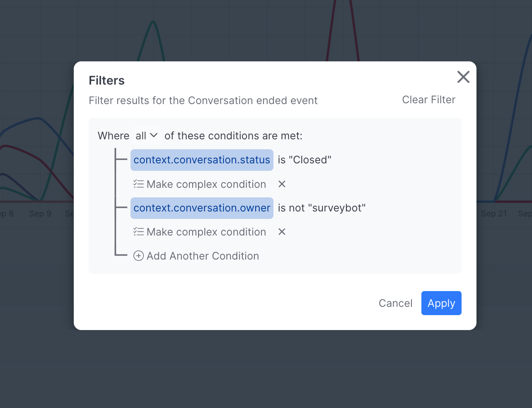This screenshot has height=408, width=532.
Task: Delete the owner condition using its X
Action: (282, 232)
